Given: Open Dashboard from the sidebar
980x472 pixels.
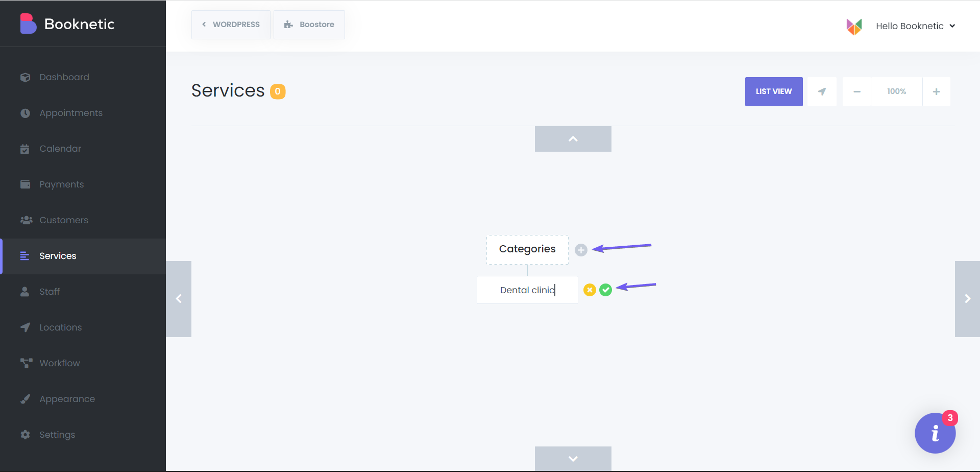Looking at the screenshot, I should pyautogui.click(x=83, y=77).
